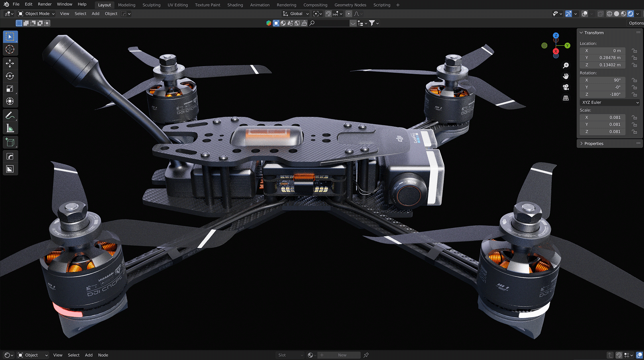644x360 pixels.
Task: Open the Rendering menu
Action: (286, 5)
